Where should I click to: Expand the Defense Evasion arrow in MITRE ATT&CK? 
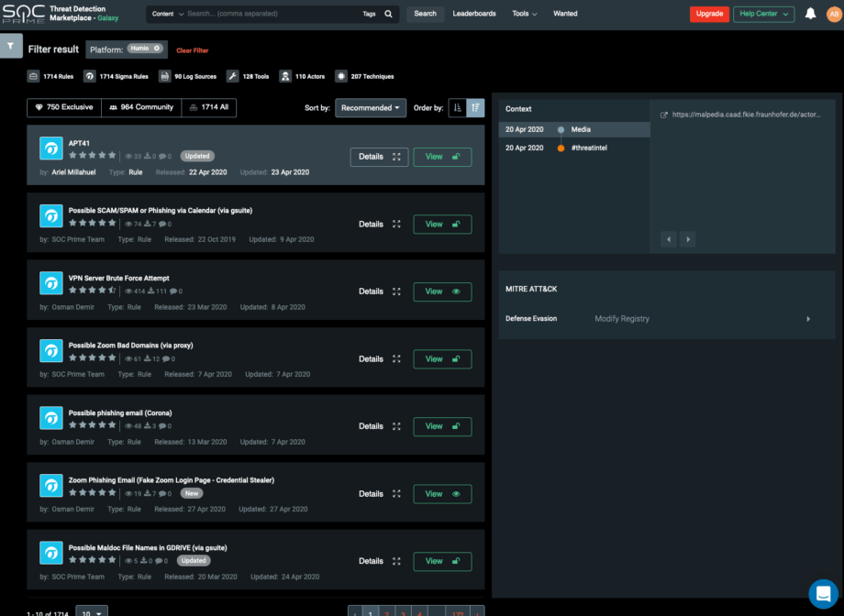808,319
